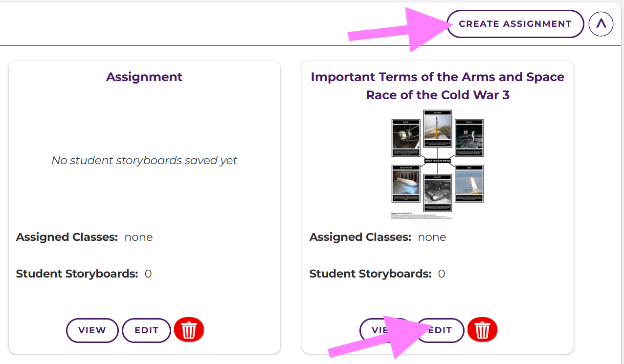
Task: Click Student Storyboards count in Important Terms card
Action: tap(442, 274)
